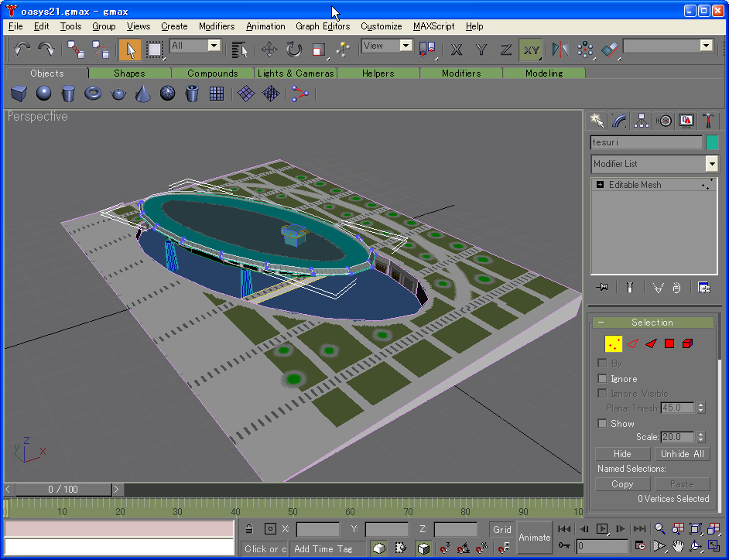Click the object color swatch beside tesuri
The width and height of the screenshot is (729, 560).
712,142
